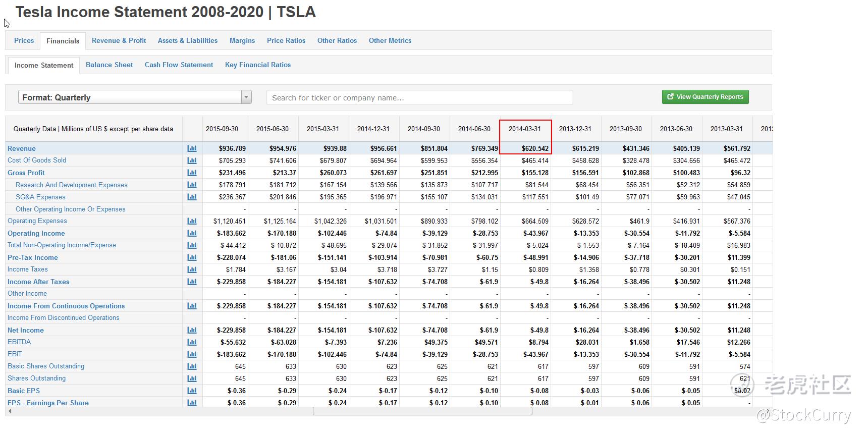Open chart icon for Shares Outstanding row
The image size is (868, 435).
tap(192, 378)
